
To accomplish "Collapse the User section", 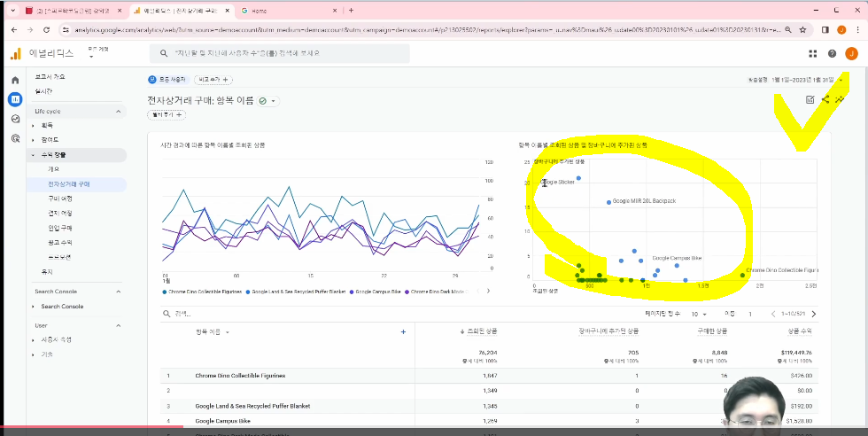I will coord(118,325).
